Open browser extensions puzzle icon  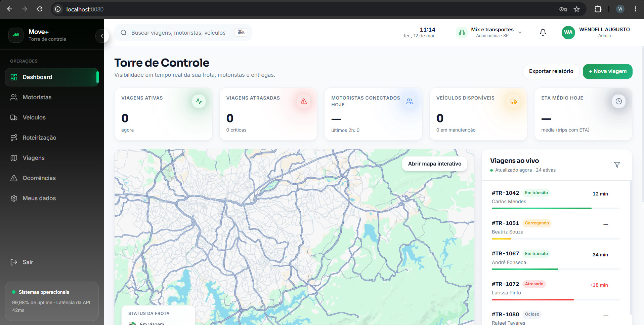tap(598, 9)
